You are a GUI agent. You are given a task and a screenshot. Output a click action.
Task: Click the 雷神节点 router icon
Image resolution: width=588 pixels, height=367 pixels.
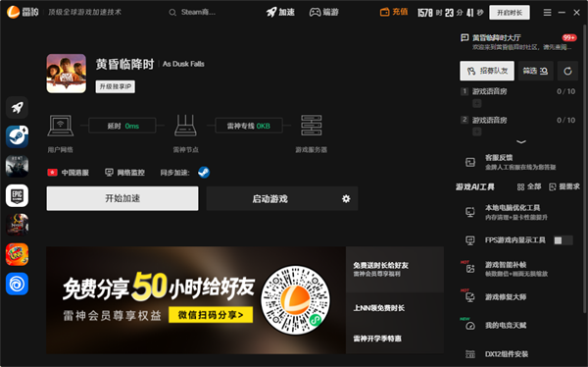(x=185, y=126)
